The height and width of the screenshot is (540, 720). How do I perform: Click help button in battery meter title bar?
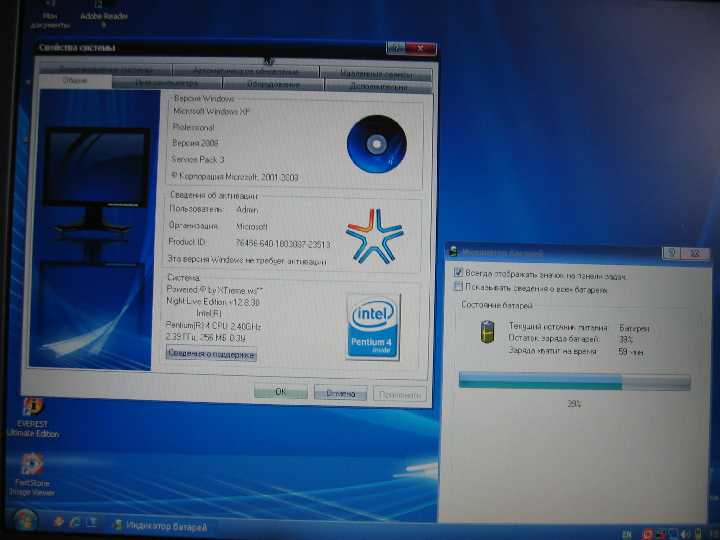click(671, 253)
